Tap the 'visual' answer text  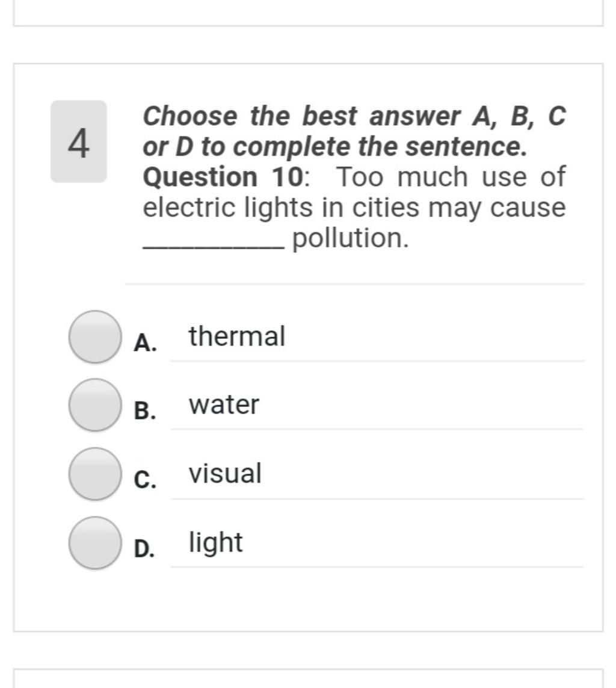point(225,473)
